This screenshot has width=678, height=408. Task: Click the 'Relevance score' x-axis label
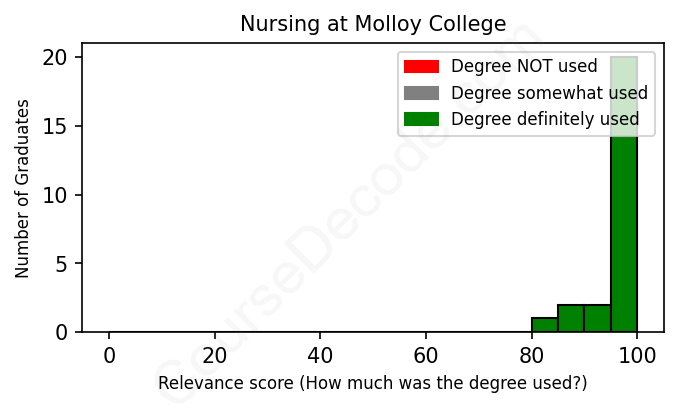click(373, 383)
